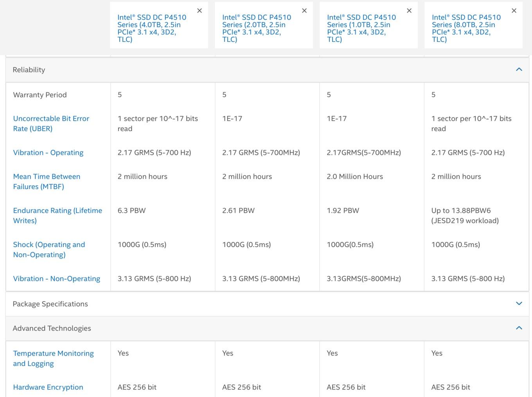The width and height of the screenshot is (532, 397).
Task: Click the Package Specifications header text
Action: tap(50, 304)
